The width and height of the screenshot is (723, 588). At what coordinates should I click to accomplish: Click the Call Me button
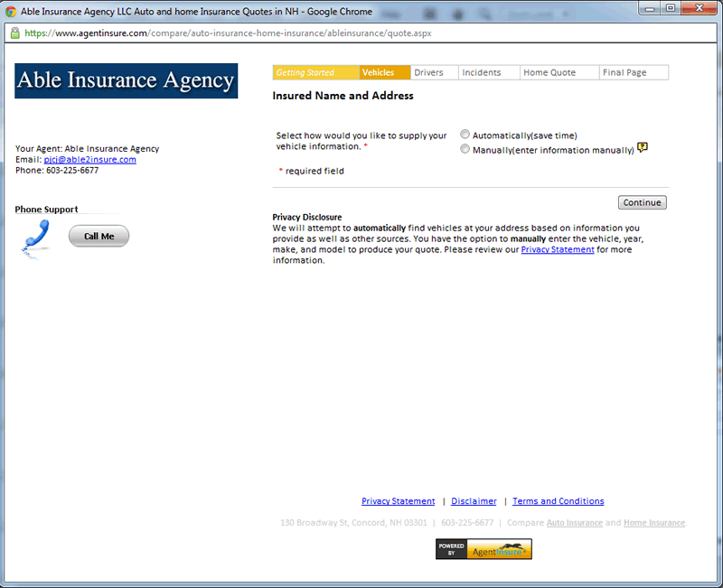[99, 236]
